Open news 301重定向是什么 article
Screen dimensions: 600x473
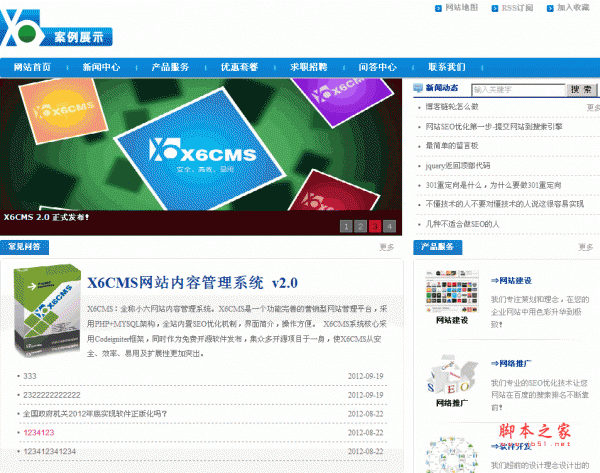tap(494, 185)
